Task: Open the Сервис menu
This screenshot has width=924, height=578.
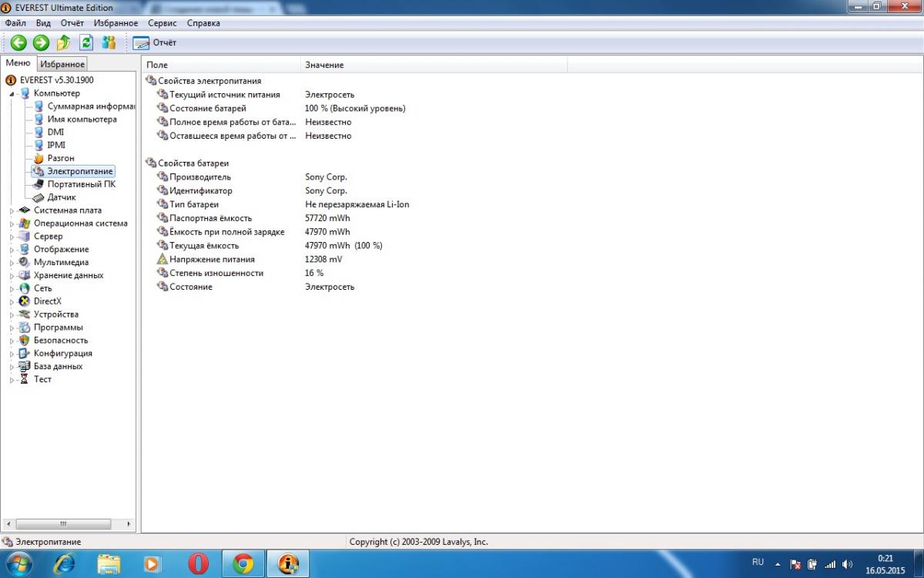Action: [162, 23]
